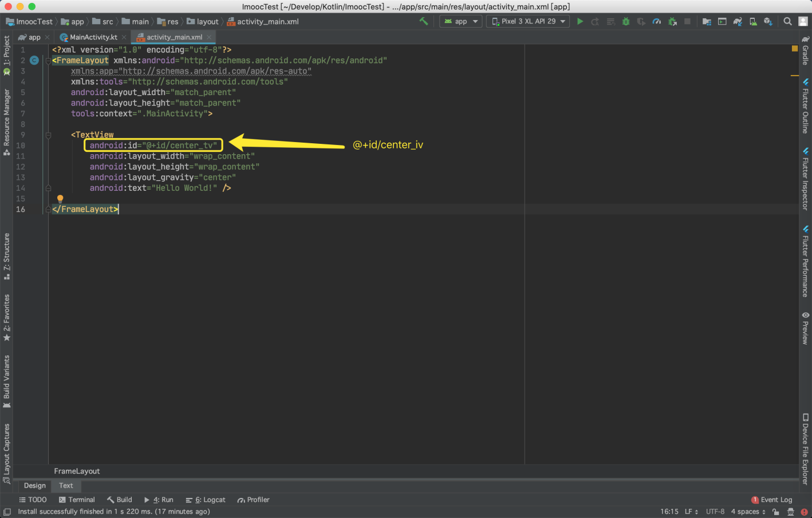Collapse the FrameLayout fold marker on line 2
Image resolution: width=812 pixels, height=518 pixels.
pyautogui.click(x=48, y=60)
